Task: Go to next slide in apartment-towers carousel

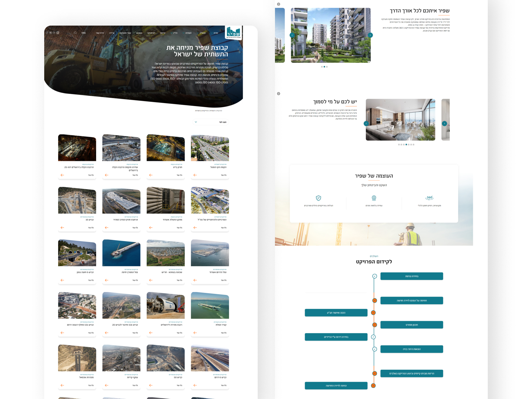Action: tap(370, 35)
